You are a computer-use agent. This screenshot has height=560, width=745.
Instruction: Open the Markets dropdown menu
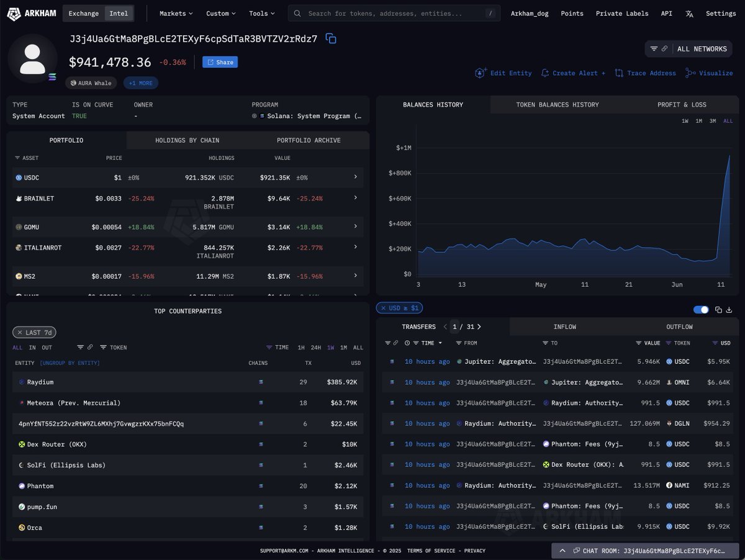[176, 14]
